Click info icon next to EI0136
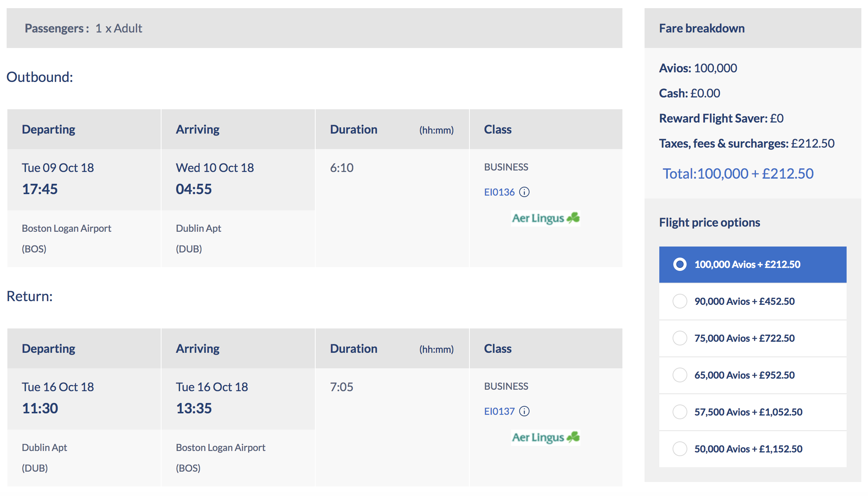 pos(524,192)
